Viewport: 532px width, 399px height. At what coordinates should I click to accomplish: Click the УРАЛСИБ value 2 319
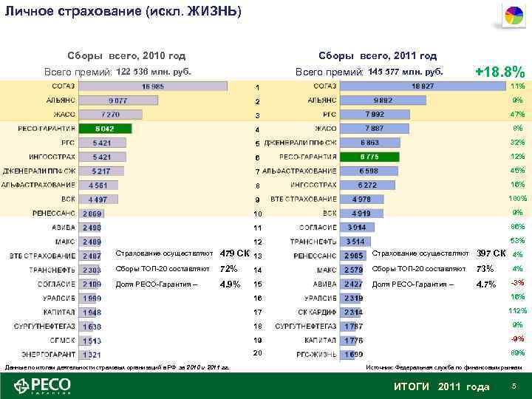tap(353, 299)
